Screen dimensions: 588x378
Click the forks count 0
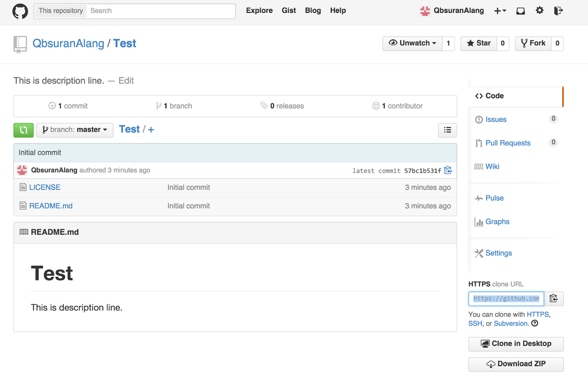point(557,43)
